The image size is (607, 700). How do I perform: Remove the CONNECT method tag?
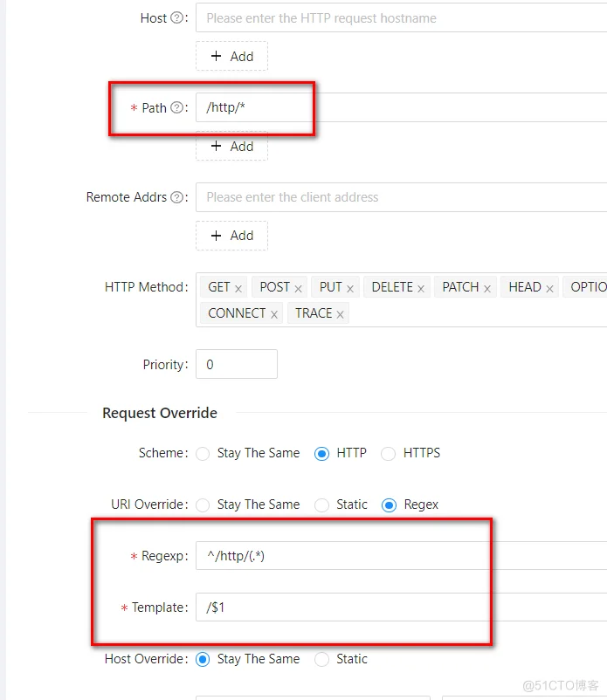(x=274, y=314)
